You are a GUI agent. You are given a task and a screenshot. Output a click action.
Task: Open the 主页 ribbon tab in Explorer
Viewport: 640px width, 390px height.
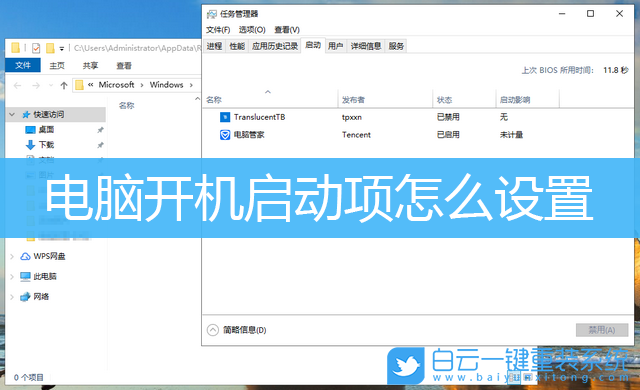pyautogui.click(x=57, y=65)
